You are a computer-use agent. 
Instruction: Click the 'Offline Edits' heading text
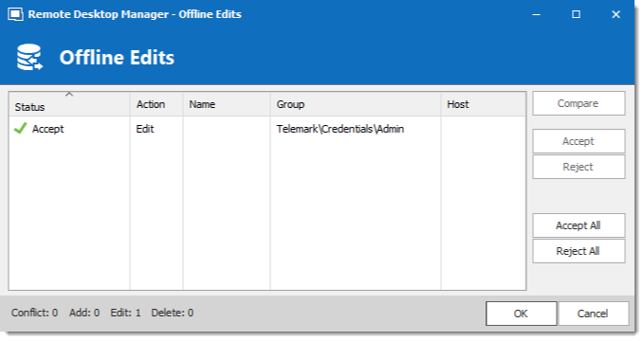(x=117, y=58)
